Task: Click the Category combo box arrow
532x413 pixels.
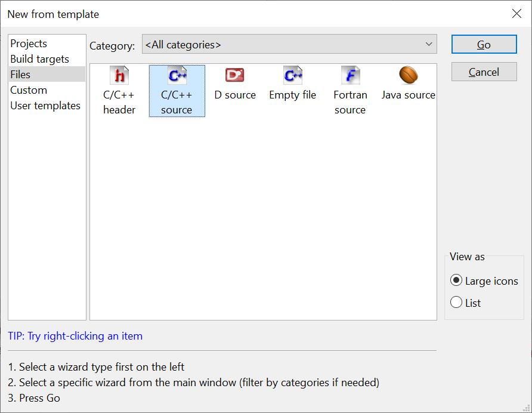Action: pyautogui.click(x=428, y=45)
